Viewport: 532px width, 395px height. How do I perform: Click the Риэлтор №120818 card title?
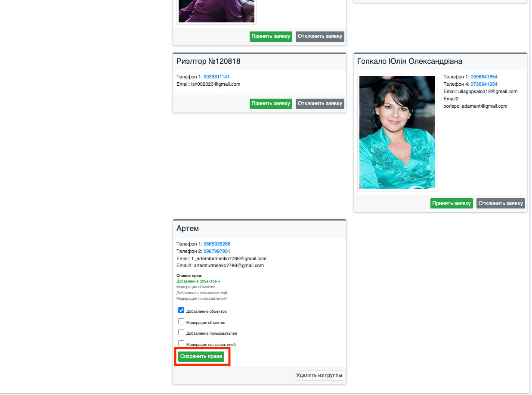208,61
